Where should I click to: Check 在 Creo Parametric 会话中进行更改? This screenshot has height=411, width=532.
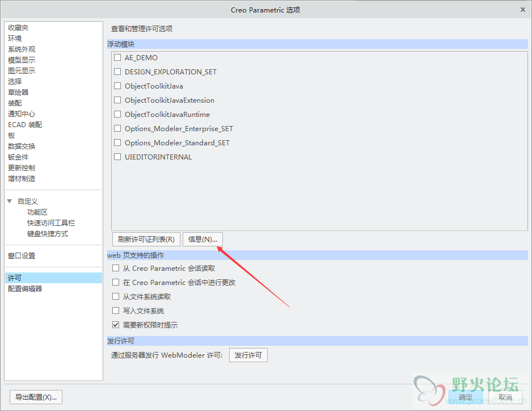(116, 282)
